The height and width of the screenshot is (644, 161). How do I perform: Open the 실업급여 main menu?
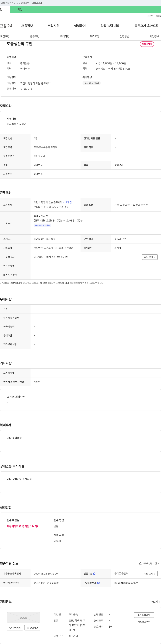pyautogui.click(x=80, y=26)
